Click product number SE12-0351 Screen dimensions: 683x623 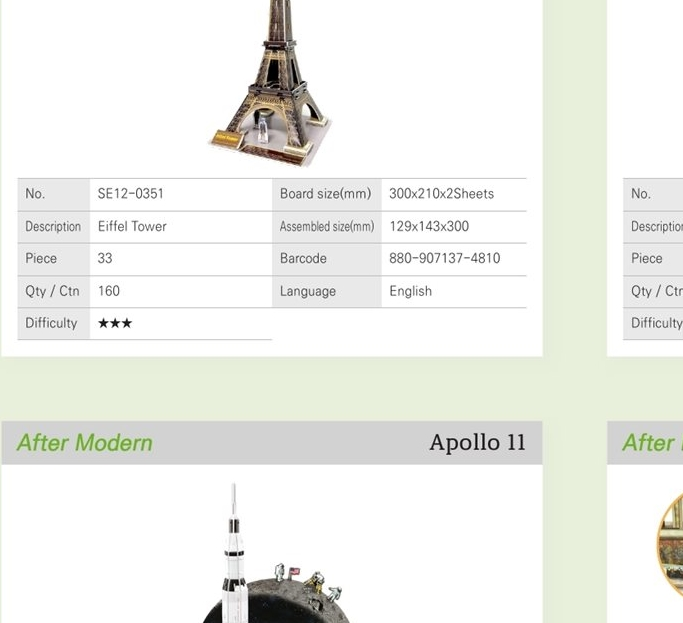coord(131,194)
